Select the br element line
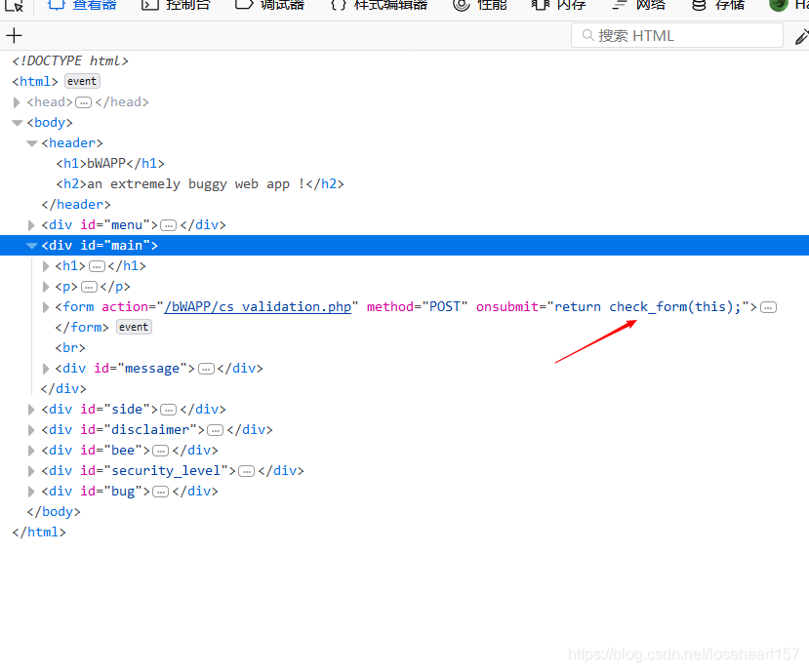The image size is (809, 672). (70, 347)
